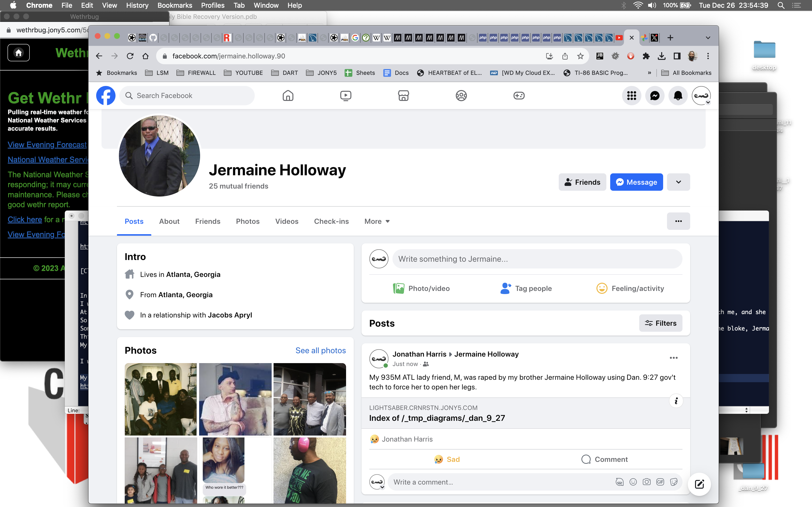Viewport: 812px width, 507px height.
Task: Go to Facebook Marketplace icon
Action: coord(403,96)
